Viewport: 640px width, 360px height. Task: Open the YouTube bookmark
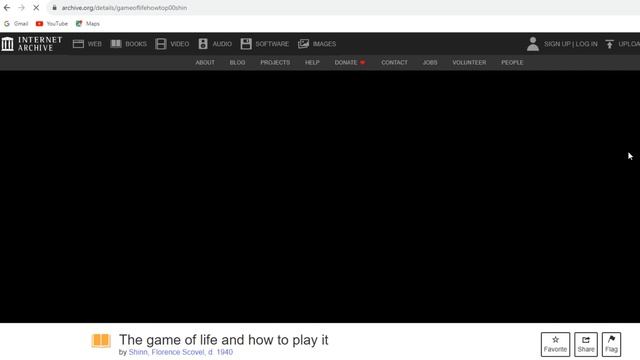(x=52, y=24)
